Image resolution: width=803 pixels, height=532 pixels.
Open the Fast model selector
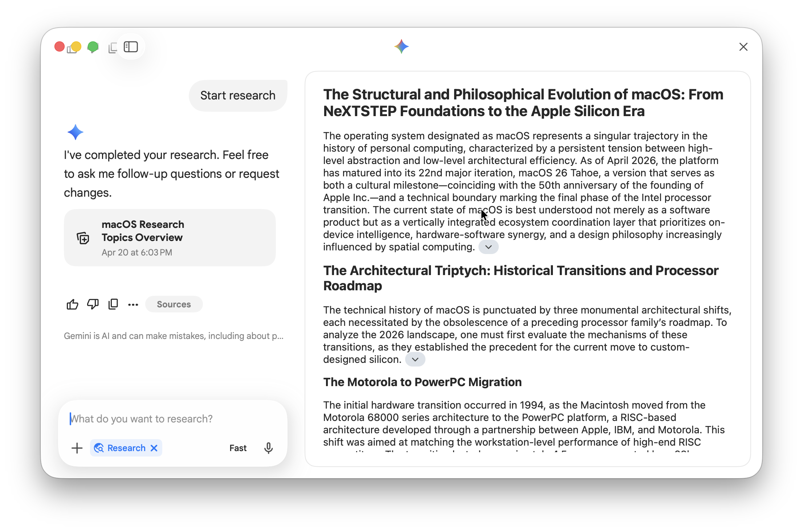pos(238,448)
